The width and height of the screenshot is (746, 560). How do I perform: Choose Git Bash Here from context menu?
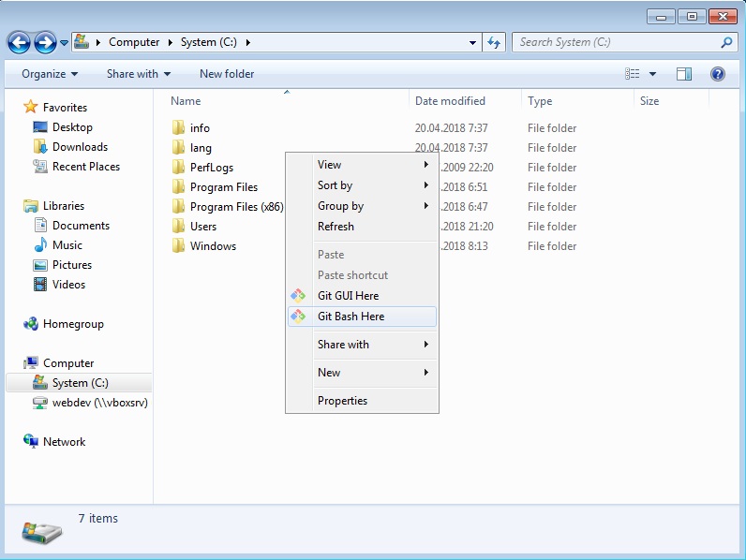362,317
